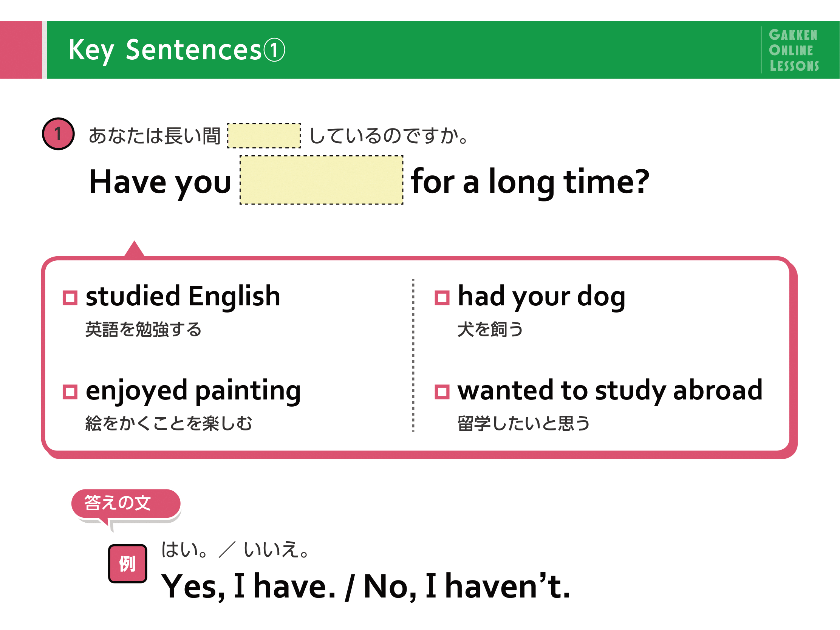Check the 'had your dog' checkbox

point(442,297)
